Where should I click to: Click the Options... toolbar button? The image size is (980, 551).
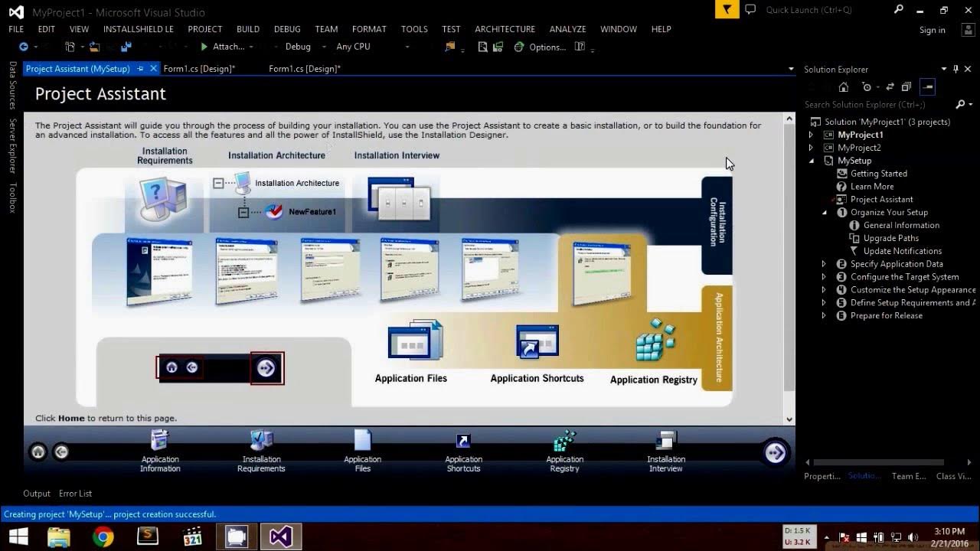tap(540, 47)
